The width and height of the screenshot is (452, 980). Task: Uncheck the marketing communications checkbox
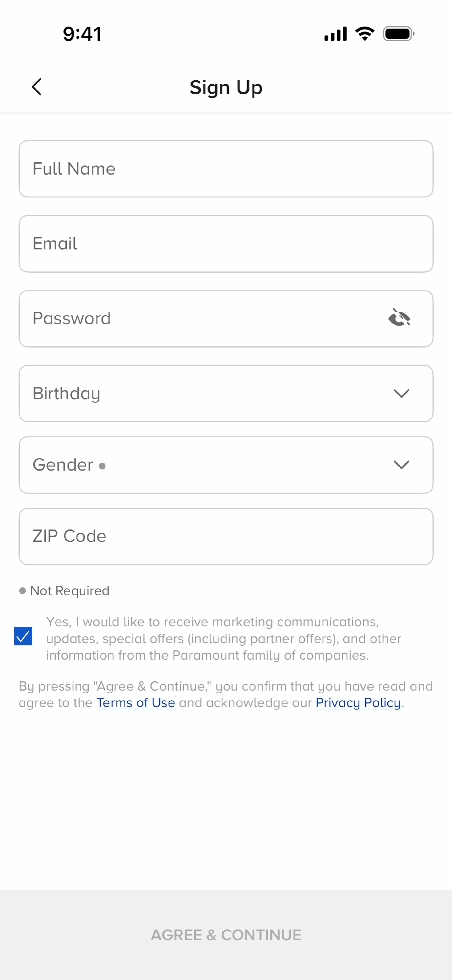[x=23, y=636]
